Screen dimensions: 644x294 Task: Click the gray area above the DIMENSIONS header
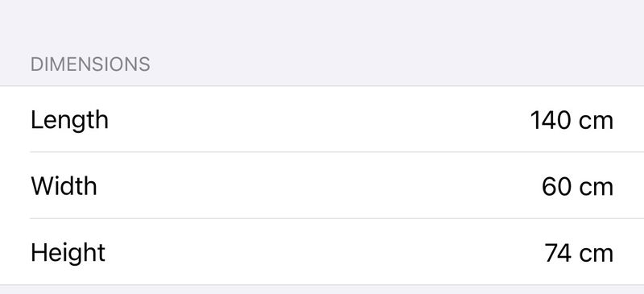pyautogui.click(x=322, y=25)
